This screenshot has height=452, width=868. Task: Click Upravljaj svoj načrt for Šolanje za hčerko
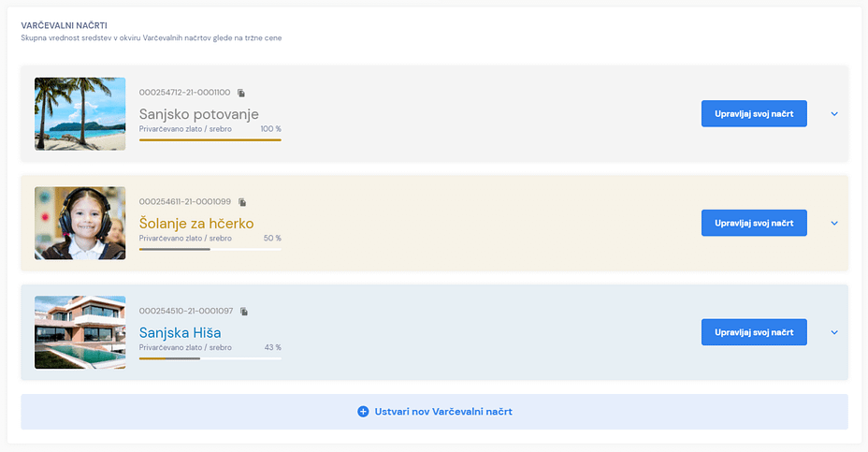click(x=754, y=223)
